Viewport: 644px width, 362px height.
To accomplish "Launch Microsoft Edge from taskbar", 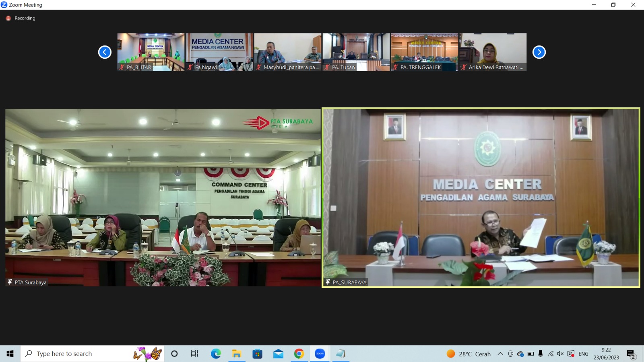I will [x=216, y=354].
